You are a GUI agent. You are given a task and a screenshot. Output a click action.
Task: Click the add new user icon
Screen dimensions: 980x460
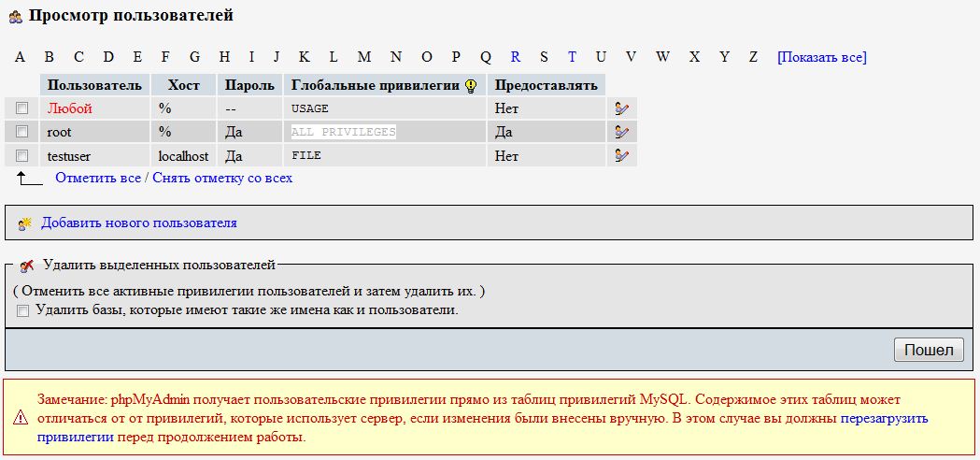coord(25,223)
